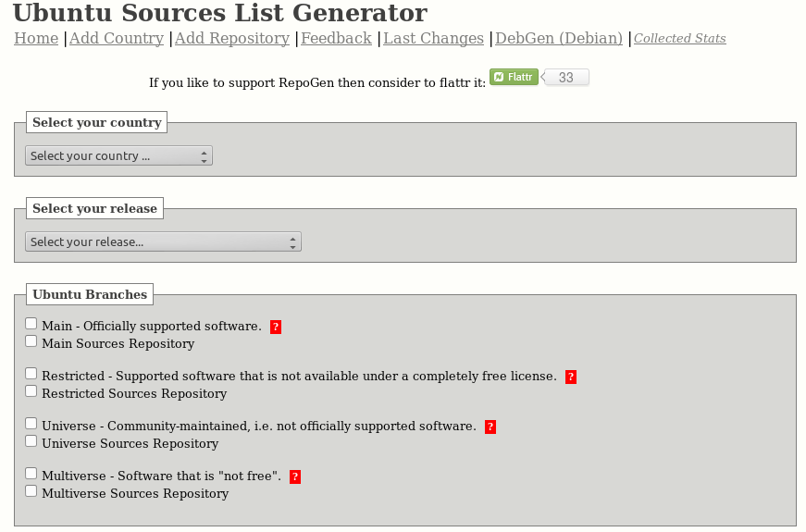This screenshot has width=806, height=532.
Task: View the Collected Stats link
Action: pyautogui.click(x=679, y=39)
